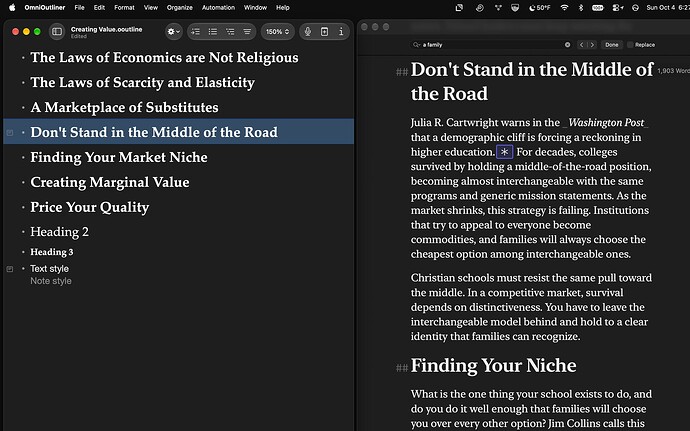The height and width of the screenshot is (431, 690).
Task: Open the OmniOutliner application menu
Action: [x=44, y=7]
